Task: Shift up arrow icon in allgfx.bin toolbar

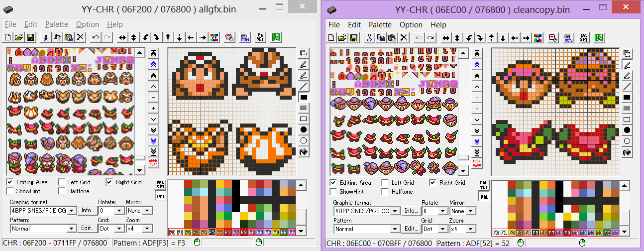Action: tap(168, 37)
